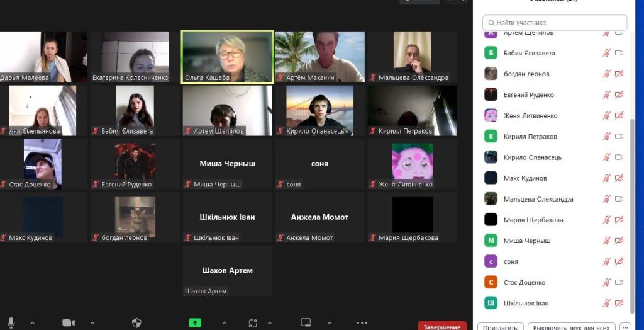Click the muted mic icon for Кирило Опанасець in the list

tap(607, 157)
